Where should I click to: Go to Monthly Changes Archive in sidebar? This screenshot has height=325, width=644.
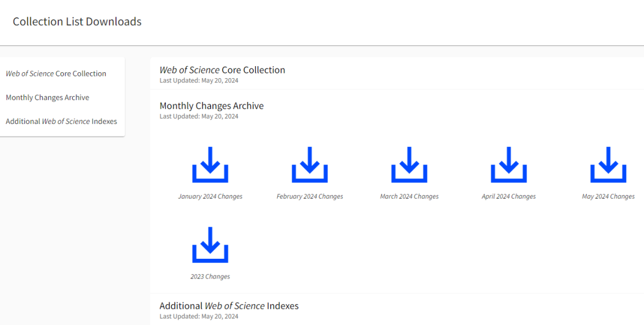(x=48, y=98)
